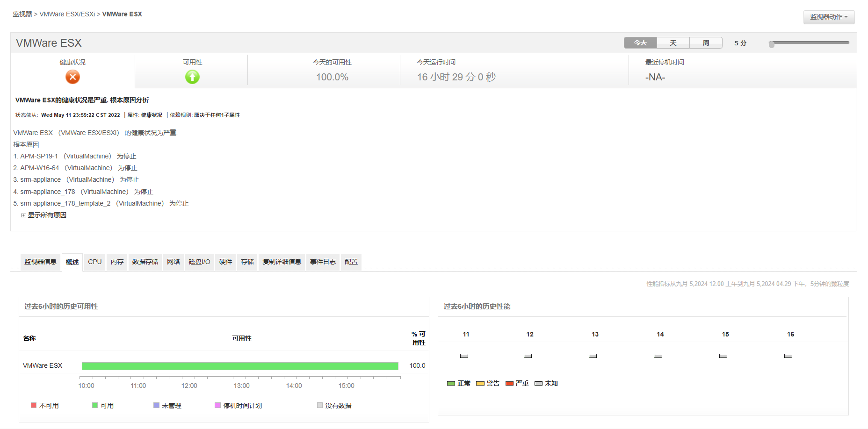Click the 12:00 tick label on availability timeline

(189, 386)
